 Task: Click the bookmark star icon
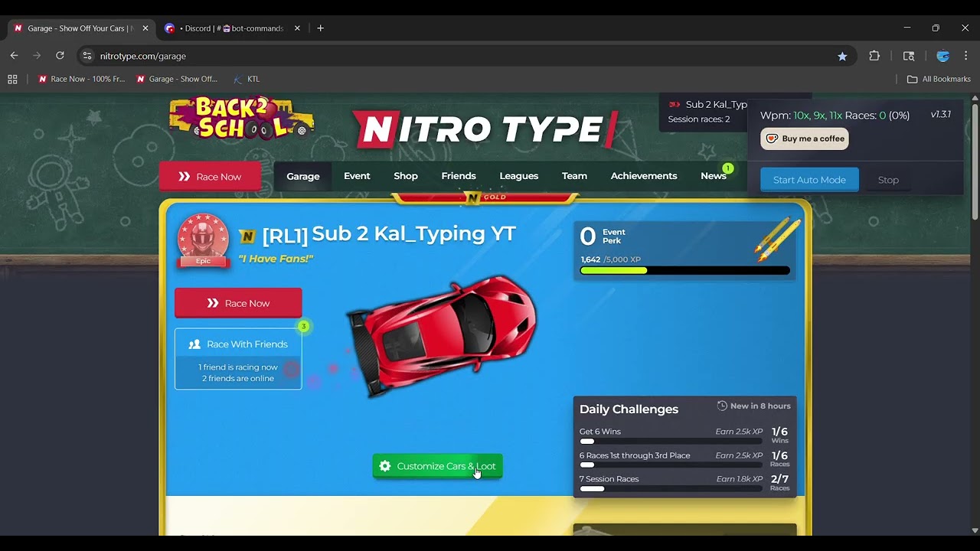(842, 56)
